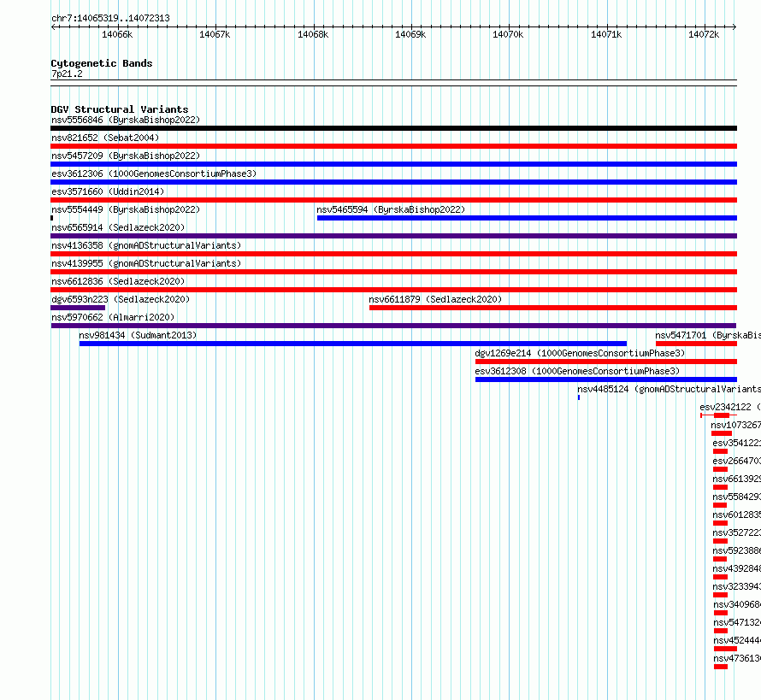Click the red nsv4139955 feature bar

(393, 272)
